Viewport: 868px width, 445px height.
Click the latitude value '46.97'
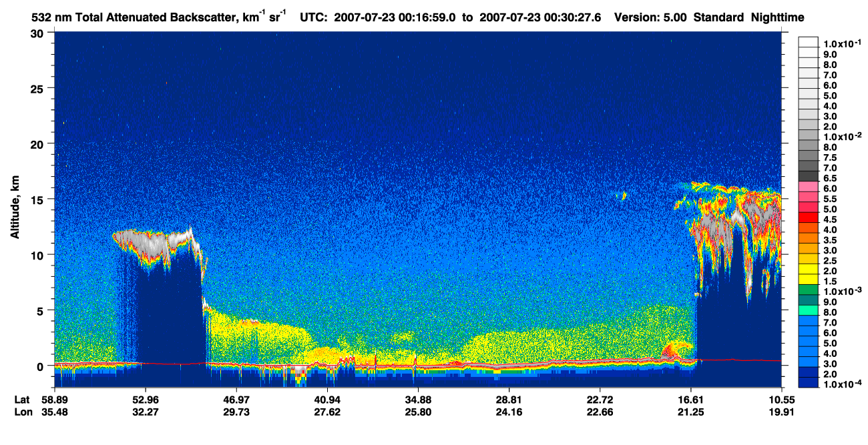(x=236, y=400)
